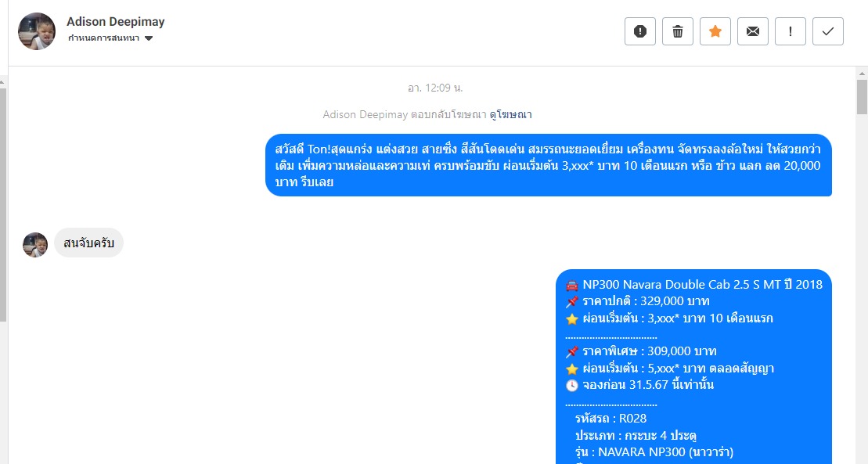Select จองก่อน 31.5.67 นี้เท่านั้น line
The image size is (868, 464).
(639, 385)
